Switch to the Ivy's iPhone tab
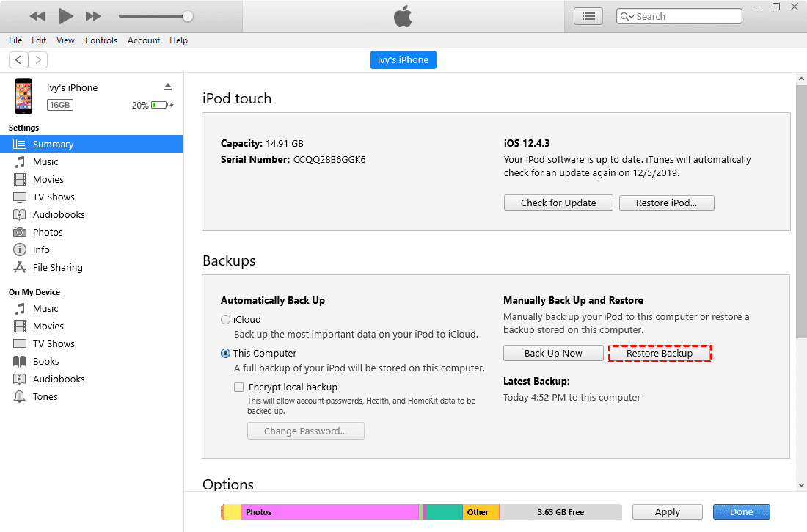 [x=403, y=59]
